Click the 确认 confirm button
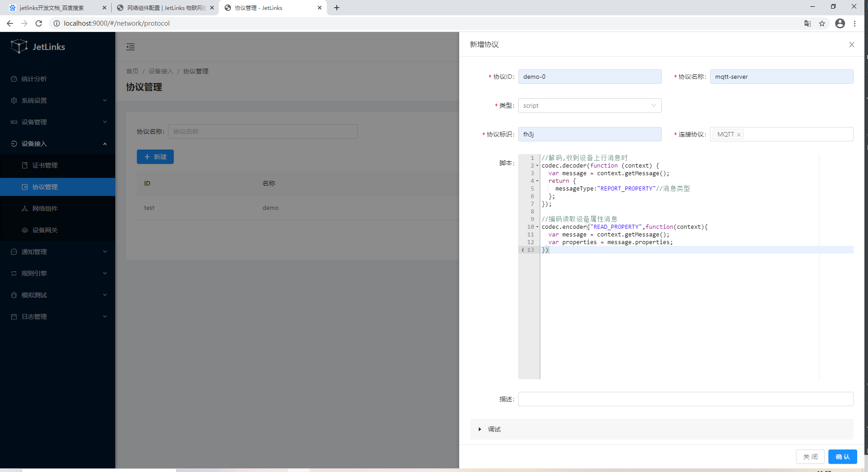 pos(842,457)
